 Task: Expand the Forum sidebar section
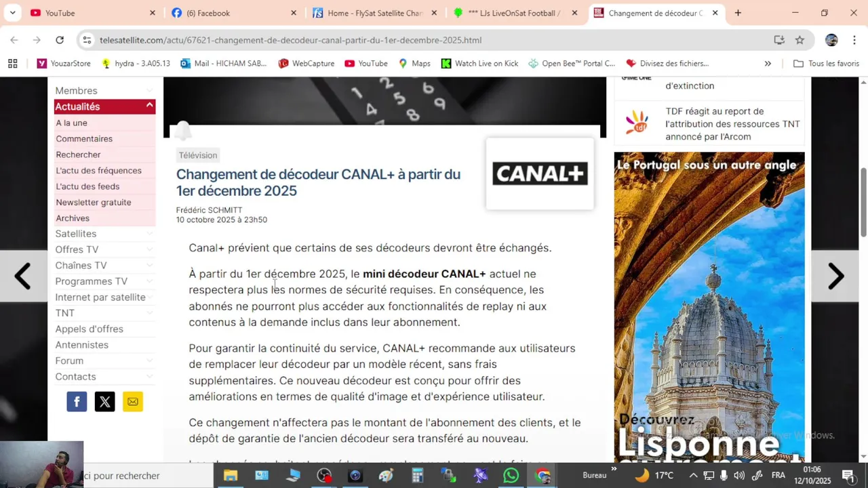149,361
